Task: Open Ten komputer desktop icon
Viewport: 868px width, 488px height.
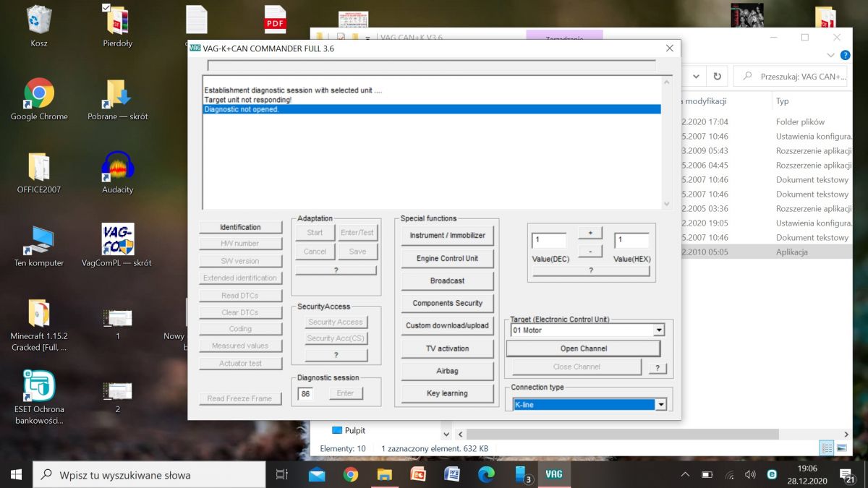Action: click(x=39, y=247)
